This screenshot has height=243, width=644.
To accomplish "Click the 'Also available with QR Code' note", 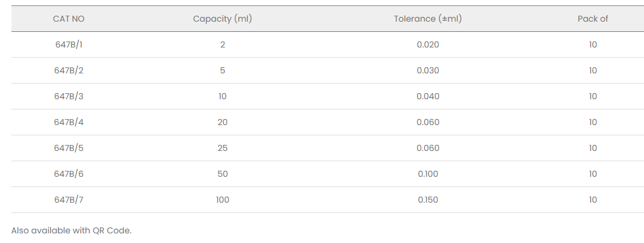I will tap(71, 230).
